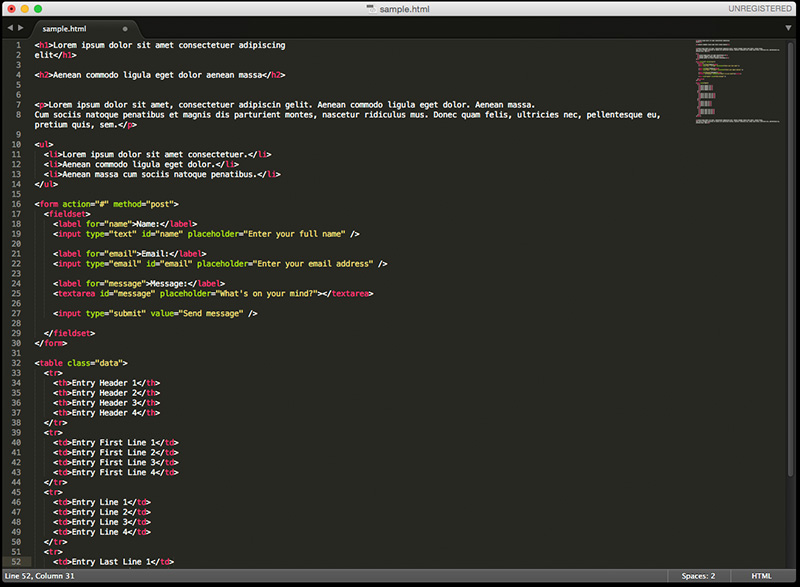Click the window title sample.html
Viewport: 800px width, 587px height.
tap(404, 9)
